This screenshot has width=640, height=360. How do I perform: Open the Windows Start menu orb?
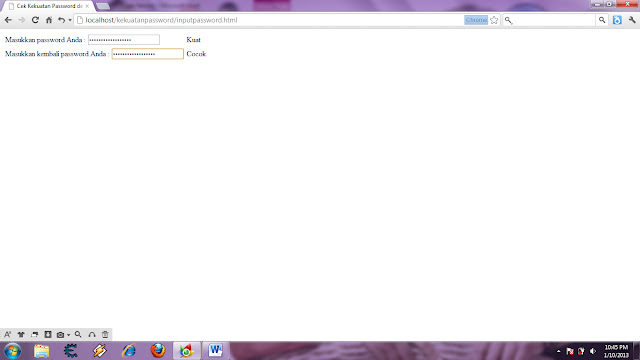click(x=13, y=351)
